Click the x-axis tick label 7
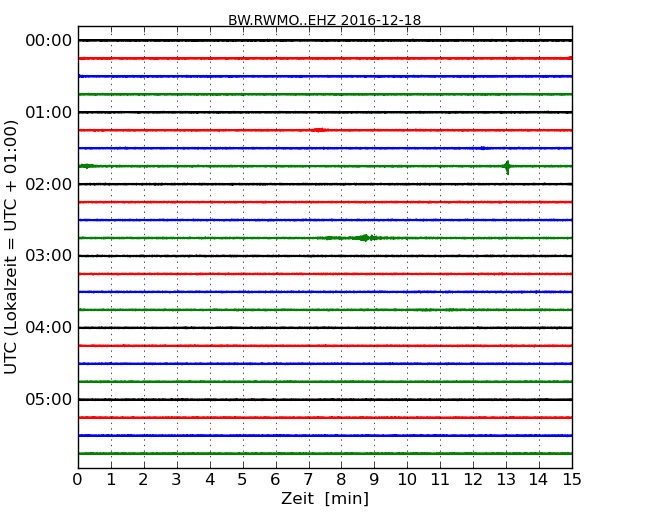 pos(309,480)
